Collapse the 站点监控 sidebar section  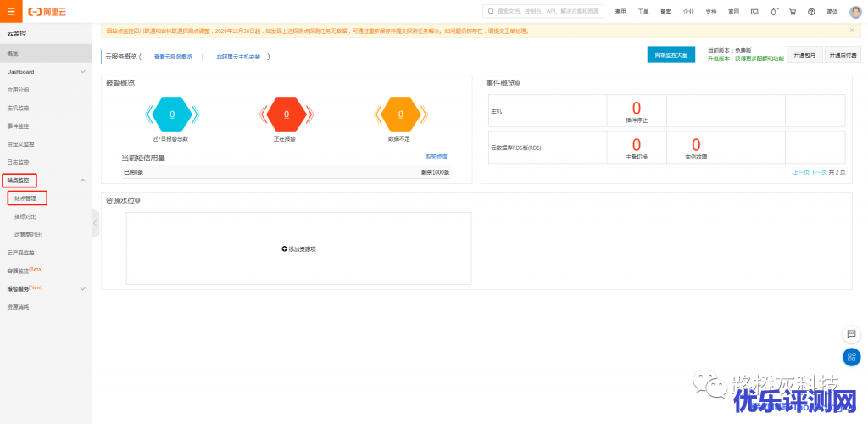point(82,181)
